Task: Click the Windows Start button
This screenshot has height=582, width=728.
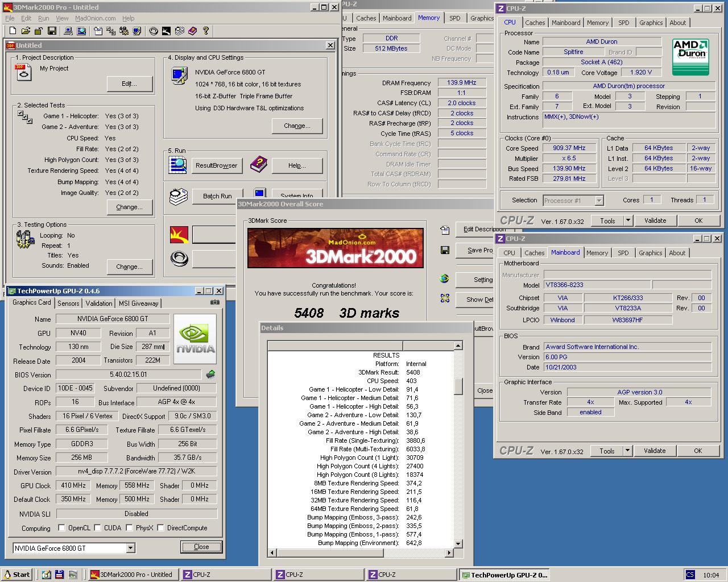Action: [17, 575]
